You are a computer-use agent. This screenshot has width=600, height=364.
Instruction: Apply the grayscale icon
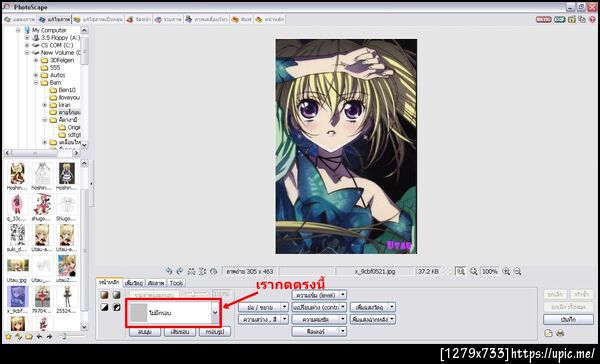point(116,295)
